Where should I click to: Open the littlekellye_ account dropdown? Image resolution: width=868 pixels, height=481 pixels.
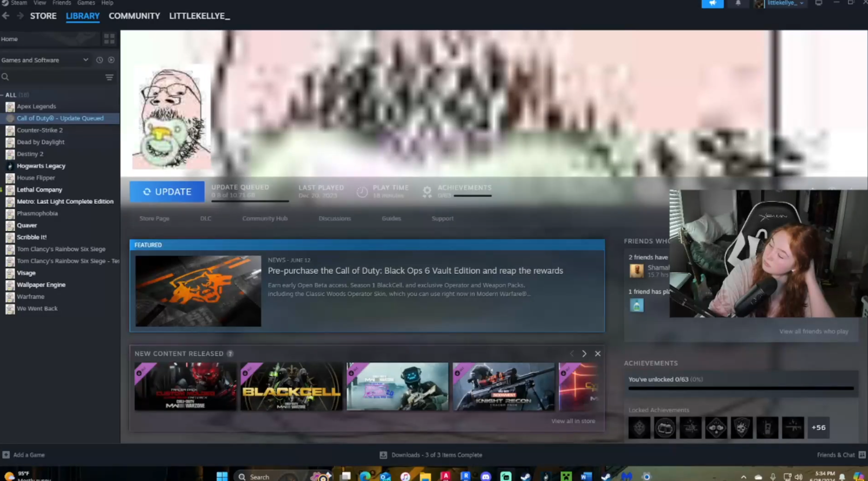784,3
